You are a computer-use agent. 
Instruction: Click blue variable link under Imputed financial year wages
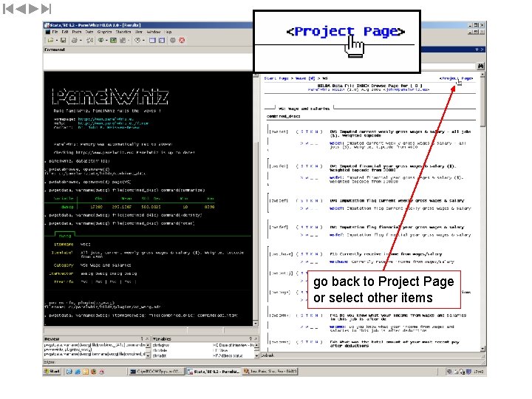point(335,177)
